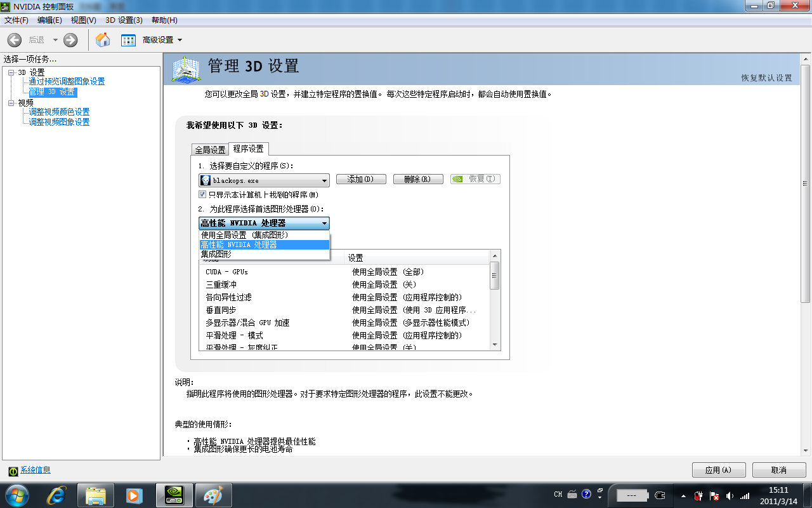Collapse the 3D 设置 tree node
Viewport: 812px width, 508px height.
click(x=11, y=72)
